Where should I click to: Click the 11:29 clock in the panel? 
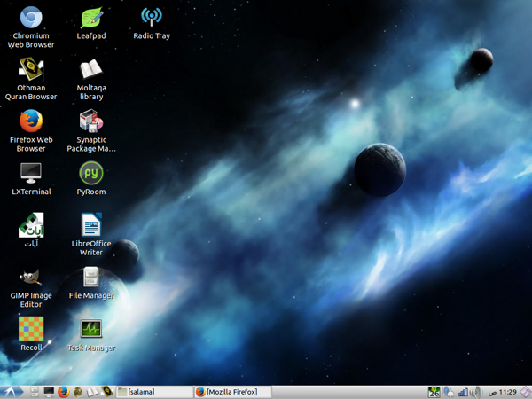(502, 392)
